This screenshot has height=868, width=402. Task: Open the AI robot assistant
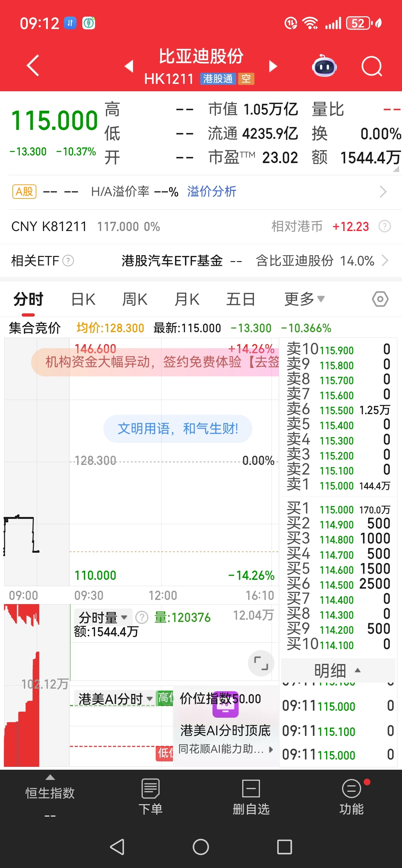[x=324, y=66]
